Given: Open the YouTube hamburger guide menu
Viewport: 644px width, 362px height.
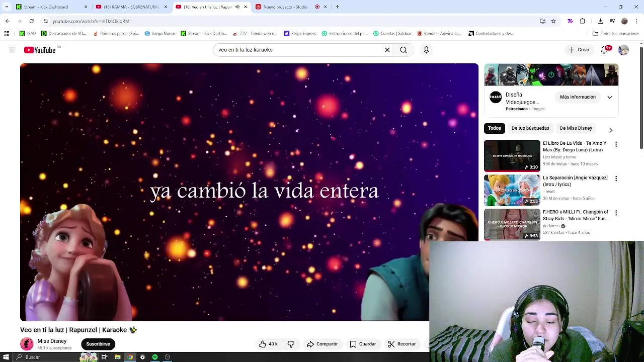Looking at the screenshot, I should [x=12, y=50].
